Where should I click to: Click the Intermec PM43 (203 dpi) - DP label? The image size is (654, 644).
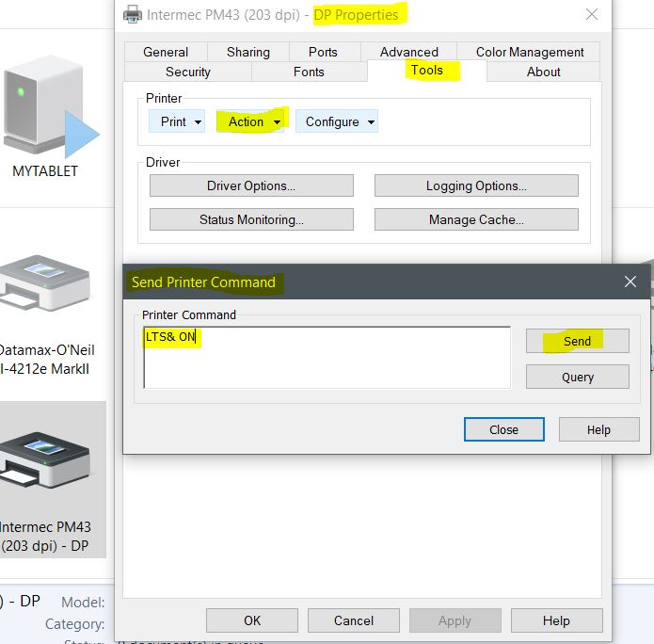tap(44, 537)
